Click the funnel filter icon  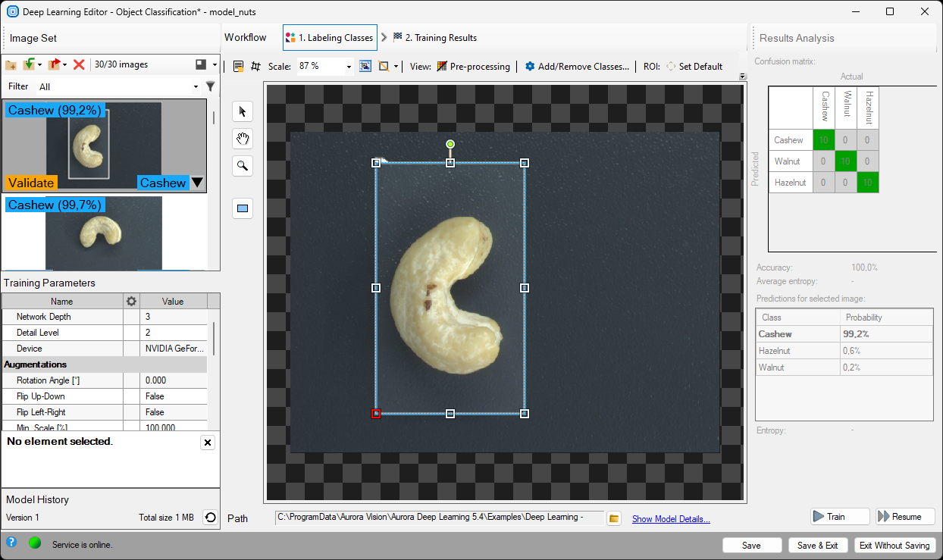pyautogui.click(x=211, y=86)
